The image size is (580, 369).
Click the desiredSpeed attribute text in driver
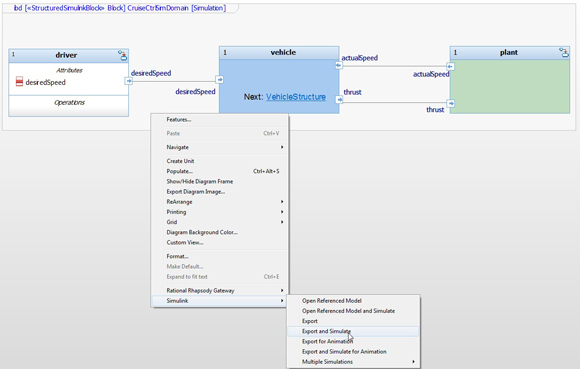(45, 82)
